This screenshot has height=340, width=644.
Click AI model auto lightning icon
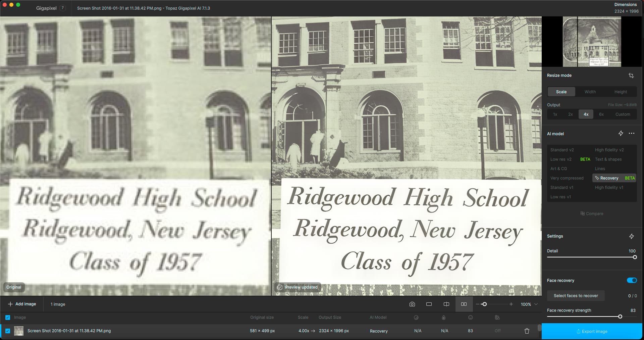tap(621, 134)
